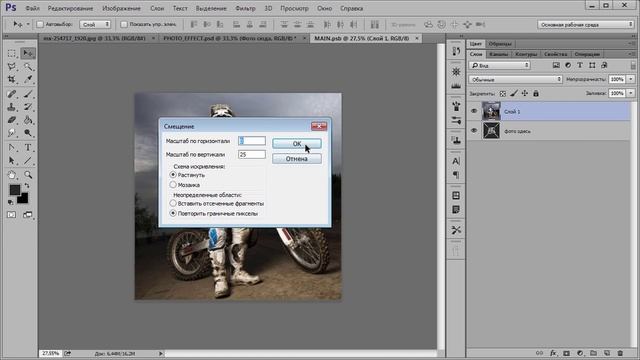Screen dimensions: 640x360
Task: Open the Файл menu
Action: click(x=32, y=8)
